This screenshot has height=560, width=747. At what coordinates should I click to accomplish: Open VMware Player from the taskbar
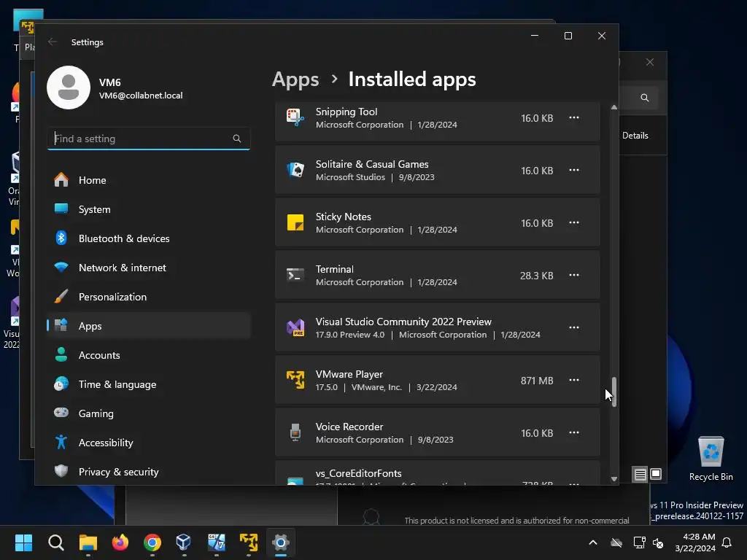pyautogui.click(x=249, y=542)
